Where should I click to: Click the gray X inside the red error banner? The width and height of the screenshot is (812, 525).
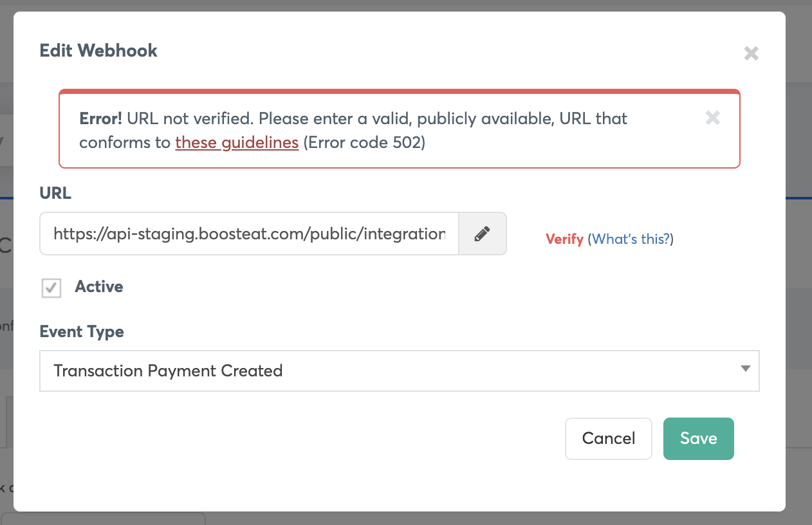[x=712, y=118]
